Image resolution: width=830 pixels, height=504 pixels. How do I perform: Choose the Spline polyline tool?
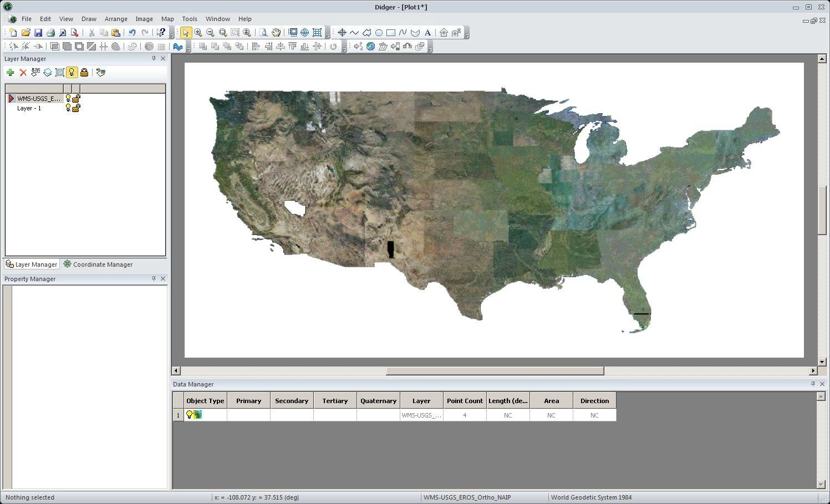point(403,33)
